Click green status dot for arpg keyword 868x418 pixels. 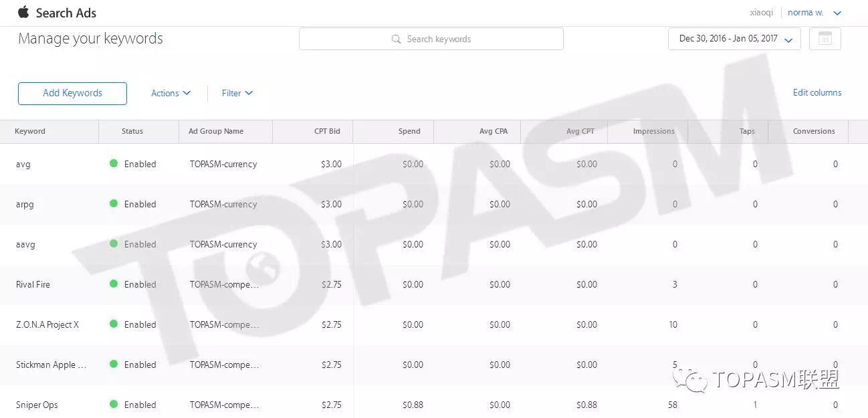114,204
